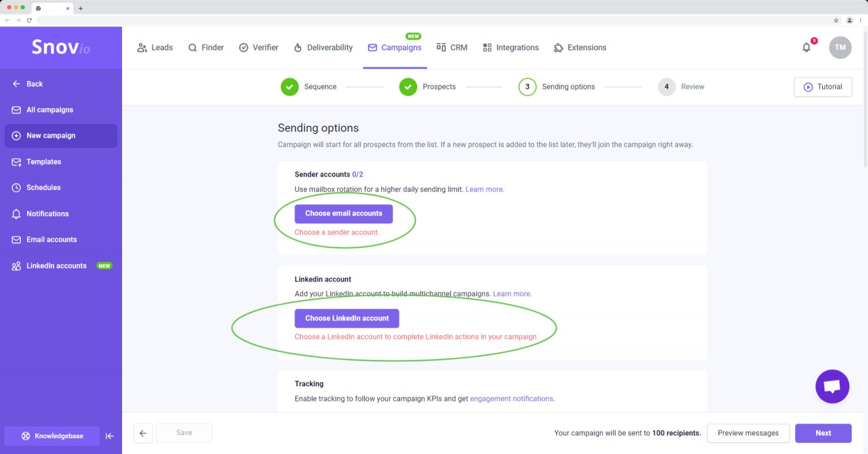
Task: Go to the Prospects step
Action: [427, 87]
